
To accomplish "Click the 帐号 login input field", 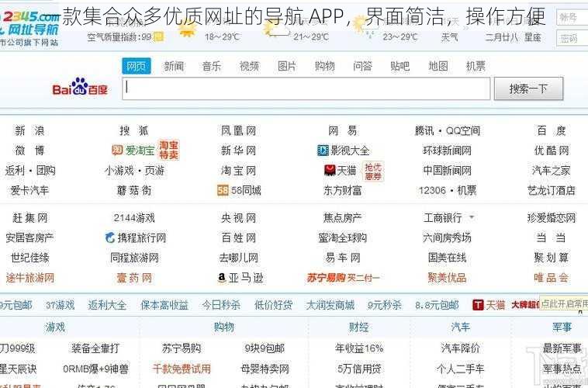I will tap(572, 17).
